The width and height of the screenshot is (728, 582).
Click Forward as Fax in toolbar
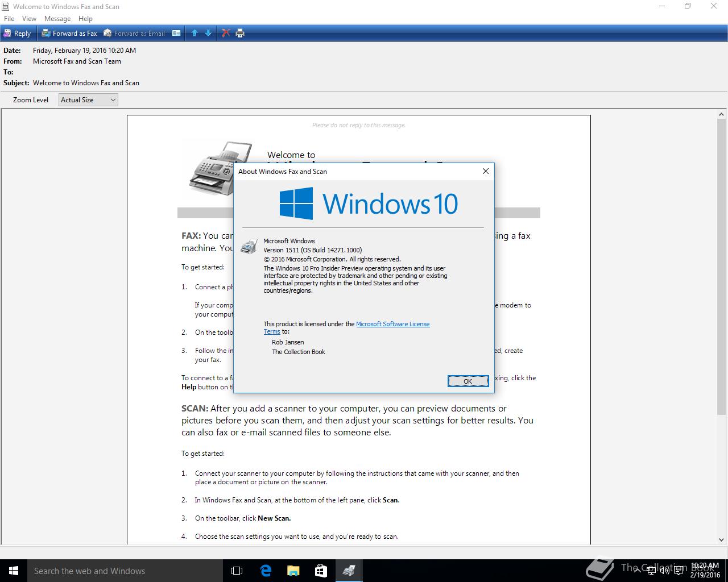tap(69, 33)
